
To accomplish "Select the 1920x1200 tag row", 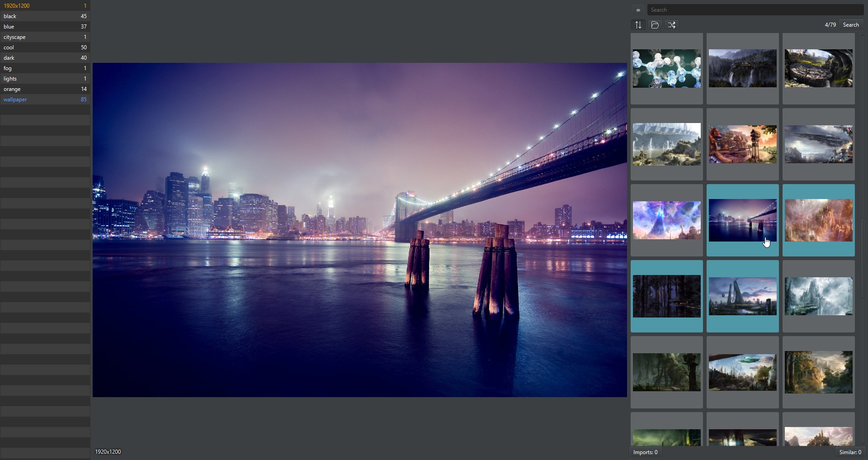I will (45, 5).
